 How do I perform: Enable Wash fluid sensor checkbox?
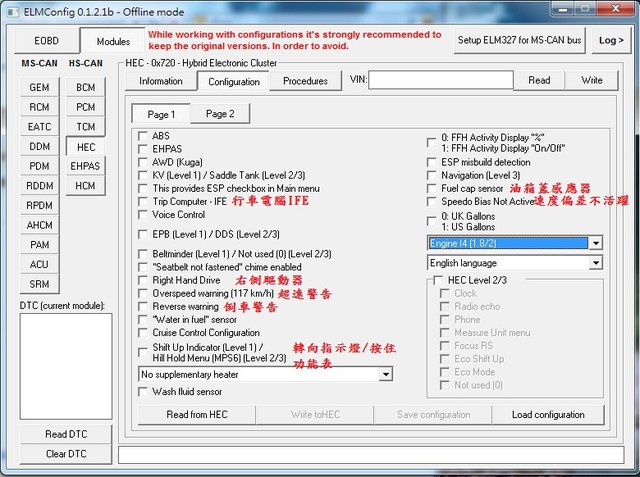(x=143, y=391)
